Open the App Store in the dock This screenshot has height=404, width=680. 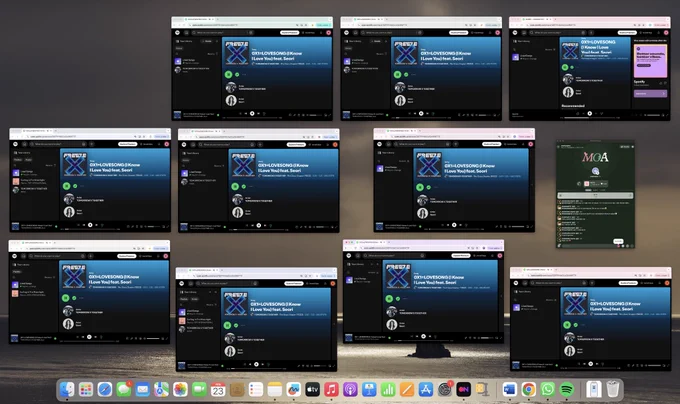pos(425,389)
